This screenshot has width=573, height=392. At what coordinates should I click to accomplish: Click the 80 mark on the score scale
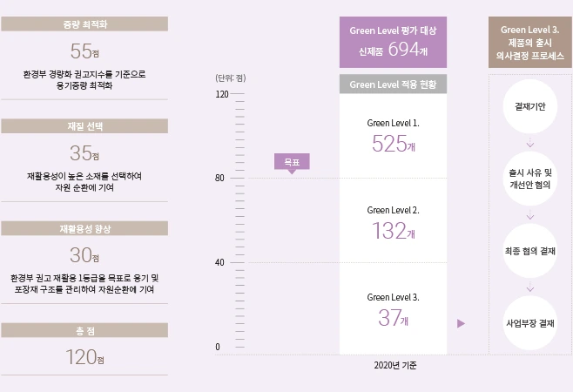pos(219,178)
